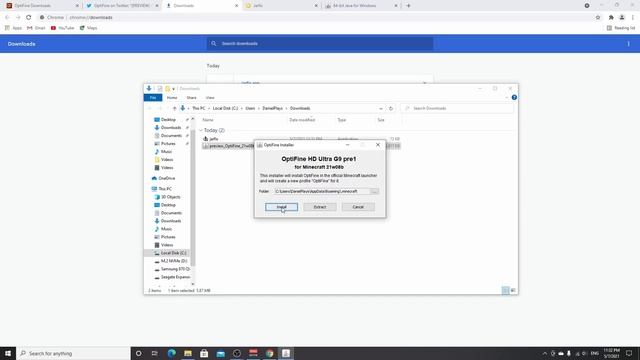The image size is (640, 360).
Task: Switch to the 64-bit Java for Windows tab
Action: [x=361, y=6]
